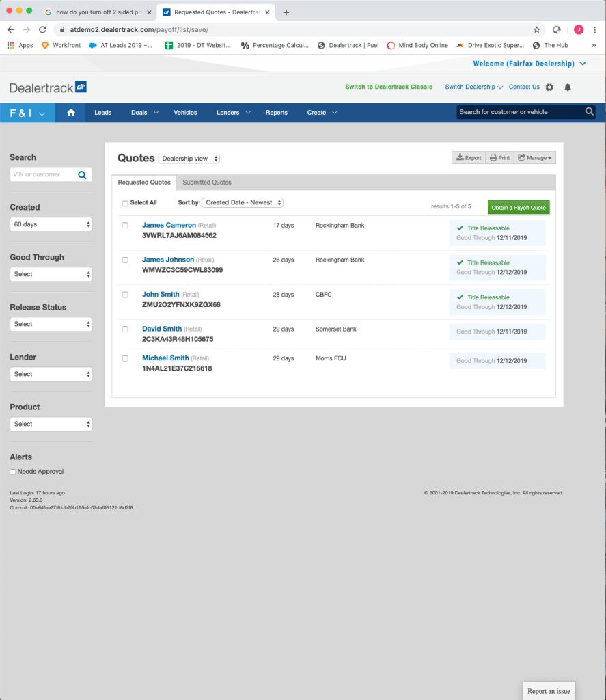Close the Requested Quotes browser tab

pos(267,12)
